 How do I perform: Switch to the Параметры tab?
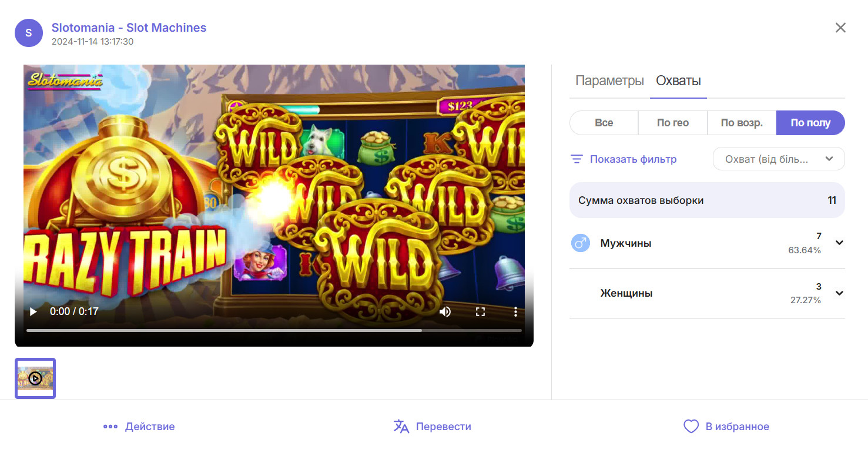pos(609,81)
